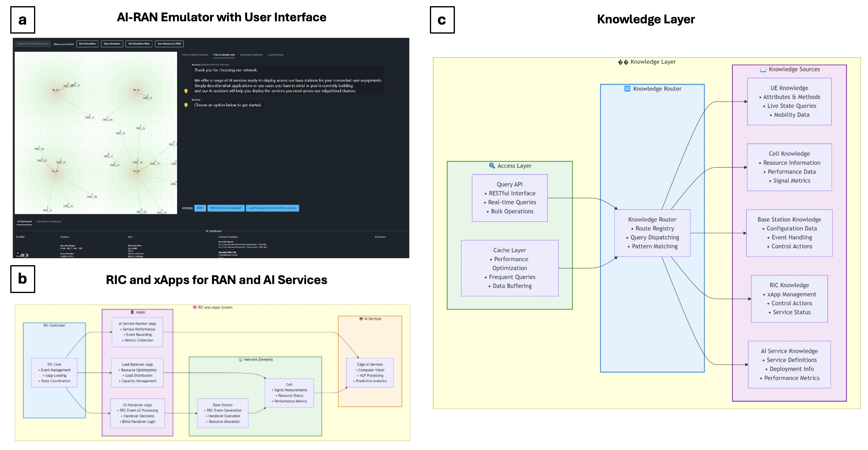The height and width of the screenshot is (450, 868).
Task: Choose the request an AI service option
Action: [x=272, y=208]
